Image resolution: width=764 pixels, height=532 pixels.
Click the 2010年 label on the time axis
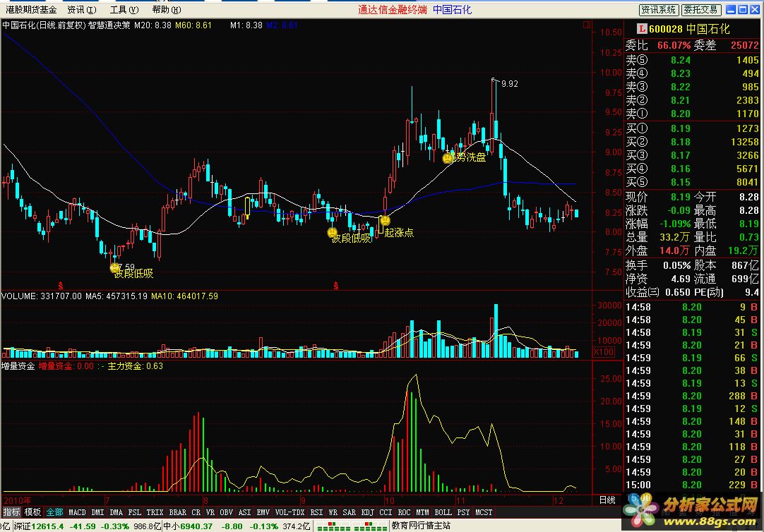[18, 500]
